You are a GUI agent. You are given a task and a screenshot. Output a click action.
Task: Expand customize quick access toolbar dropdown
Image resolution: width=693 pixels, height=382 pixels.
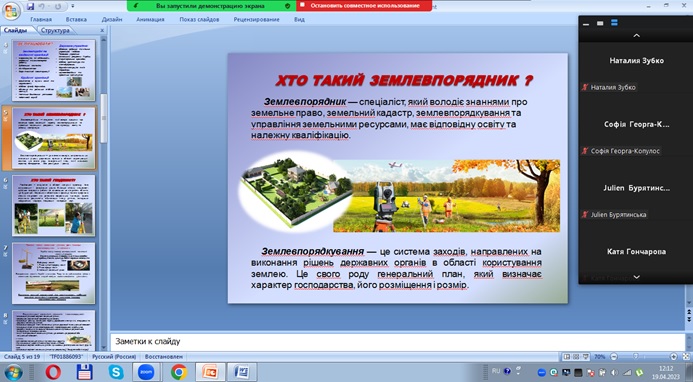[72, 7]
